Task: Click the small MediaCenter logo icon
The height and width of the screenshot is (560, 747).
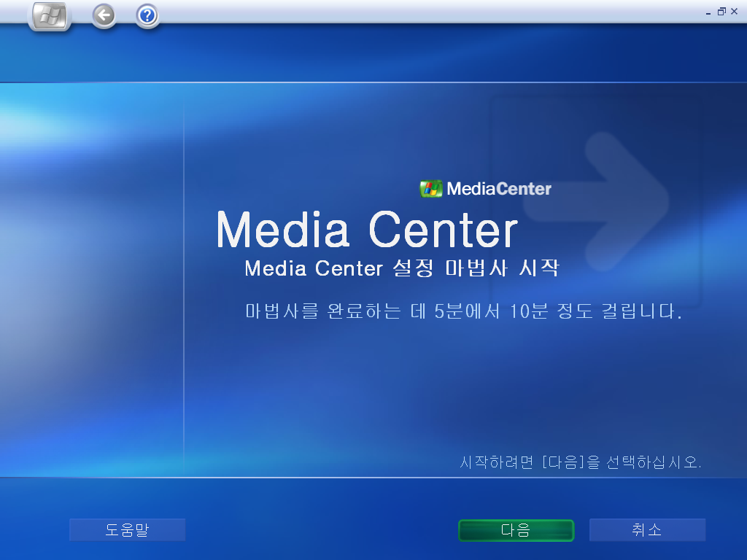Action: [430, 189]
